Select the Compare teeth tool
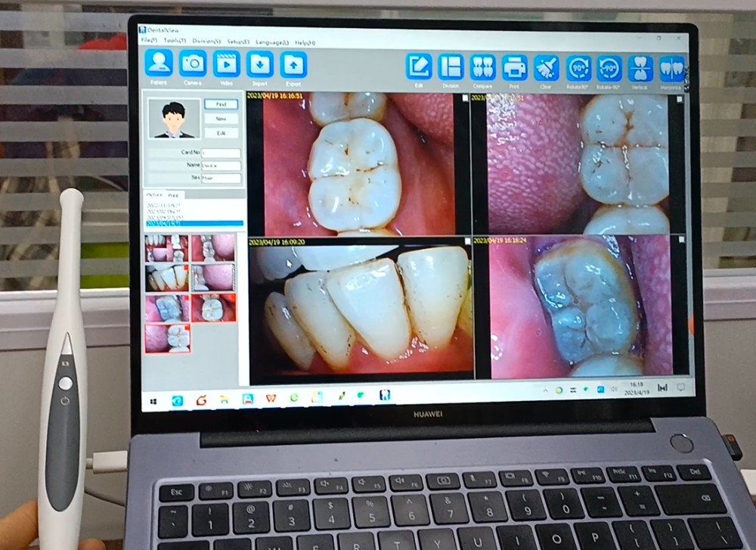The width and height of the screenshot is (756, 550). pyautogui.click(x=483, y=68)
